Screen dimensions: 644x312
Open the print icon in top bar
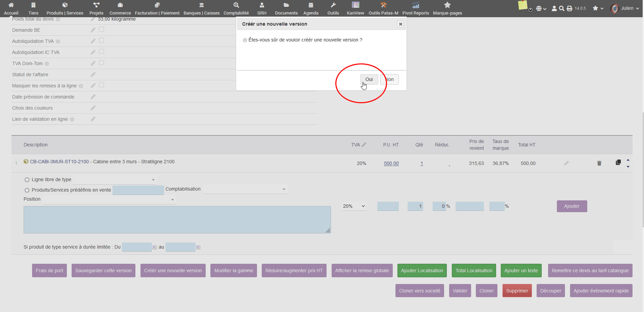coord(569,8)
